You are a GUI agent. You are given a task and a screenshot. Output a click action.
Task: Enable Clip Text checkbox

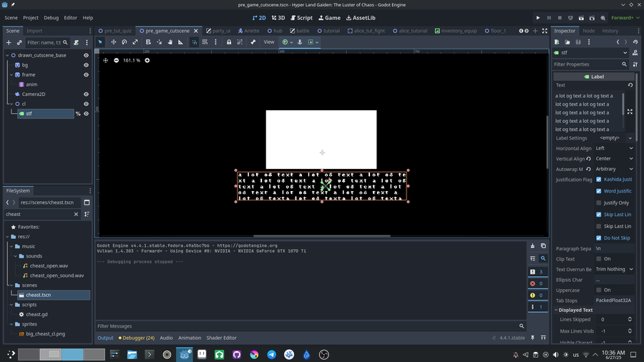point(599,259)
